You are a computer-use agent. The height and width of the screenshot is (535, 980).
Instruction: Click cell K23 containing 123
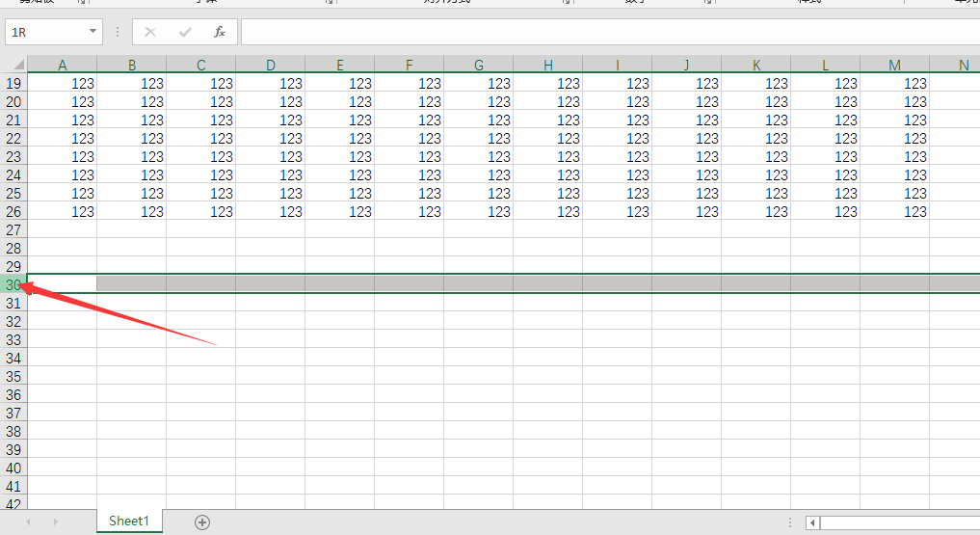(x=756, y=156)
